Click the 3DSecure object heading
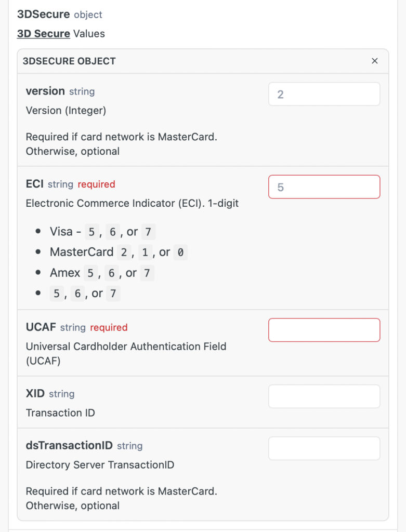 click(43, 15)
